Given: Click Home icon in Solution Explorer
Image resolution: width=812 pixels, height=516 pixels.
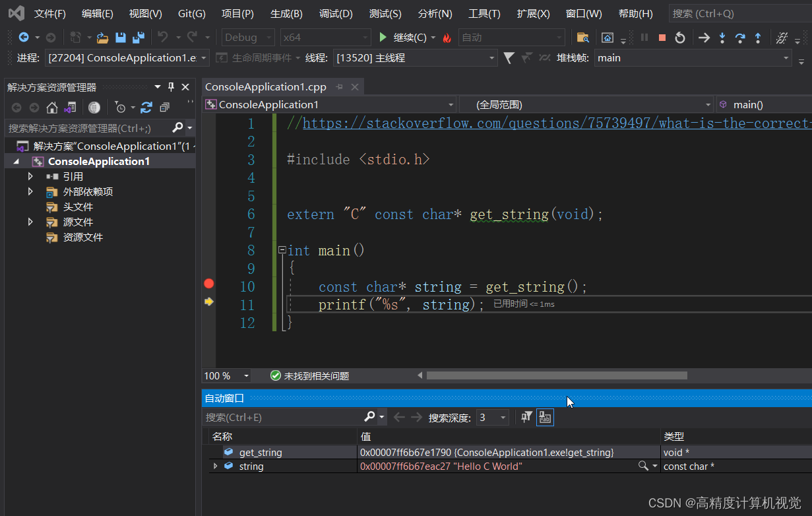Looking at the screenshot, I should pyautogui.click(x=52, y=108).
